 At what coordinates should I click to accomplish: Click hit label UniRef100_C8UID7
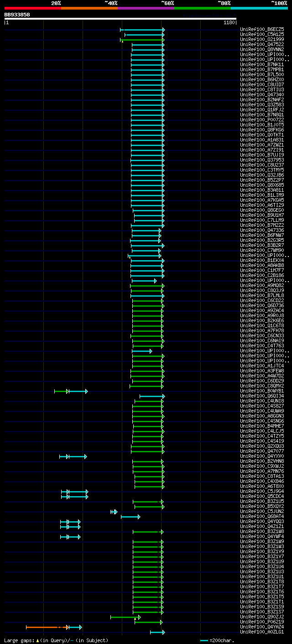262,84
